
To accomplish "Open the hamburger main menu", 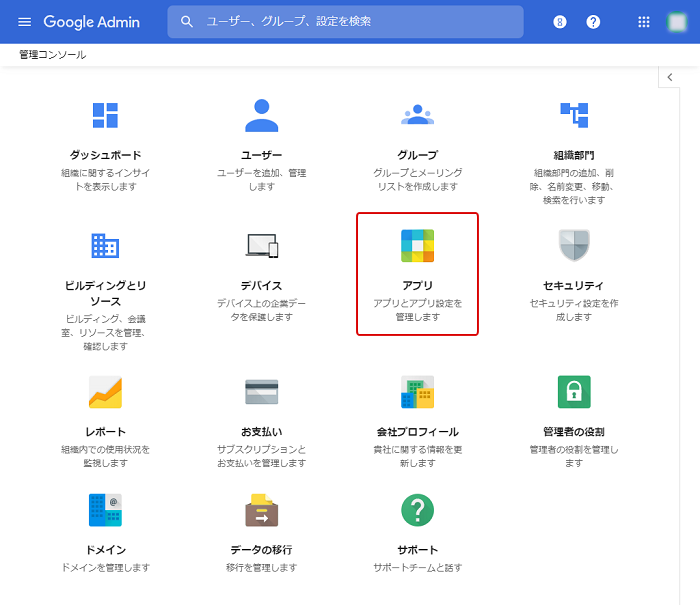I will (25, 22).
